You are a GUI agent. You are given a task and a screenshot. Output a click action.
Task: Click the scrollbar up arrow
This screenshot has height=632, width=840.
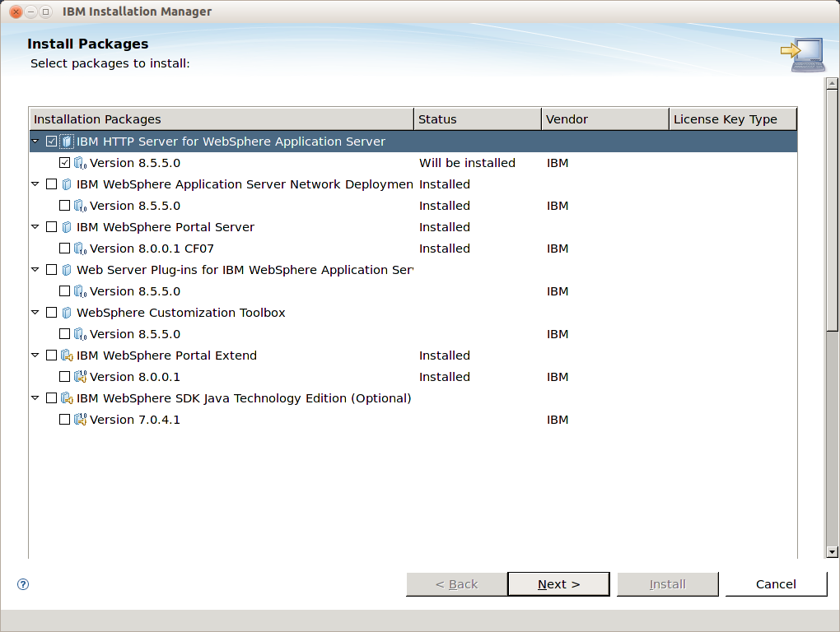click(x=832, y=83)
